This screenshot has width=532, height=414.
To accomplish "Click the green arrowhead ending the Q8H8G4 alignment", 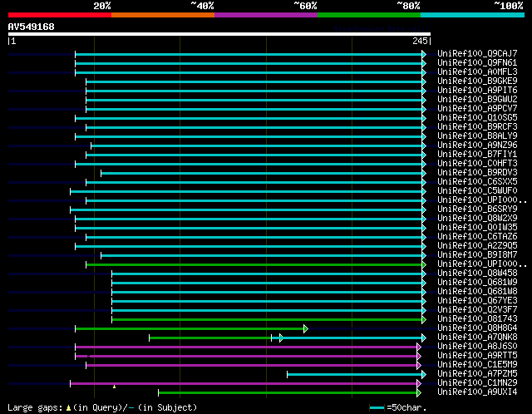I will pyautogui.click(x=306, y=328).
